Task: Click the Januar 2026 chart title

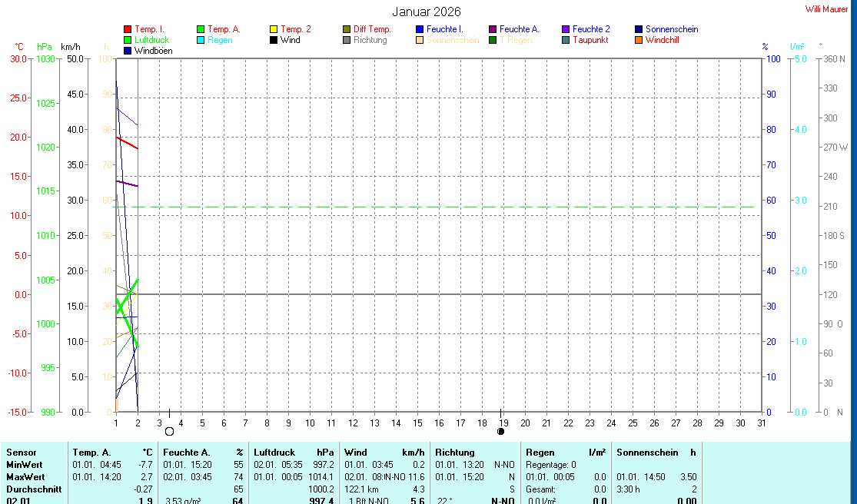Action: pos(427,12)
